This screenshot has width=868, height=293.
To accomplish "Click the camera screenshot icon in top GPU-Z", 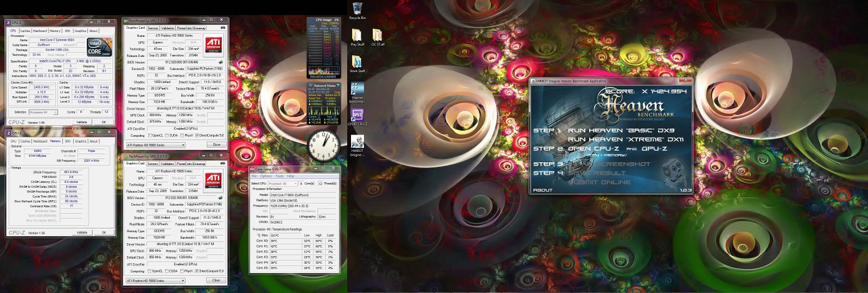I will pyautogui.click(x=222, y=28).
